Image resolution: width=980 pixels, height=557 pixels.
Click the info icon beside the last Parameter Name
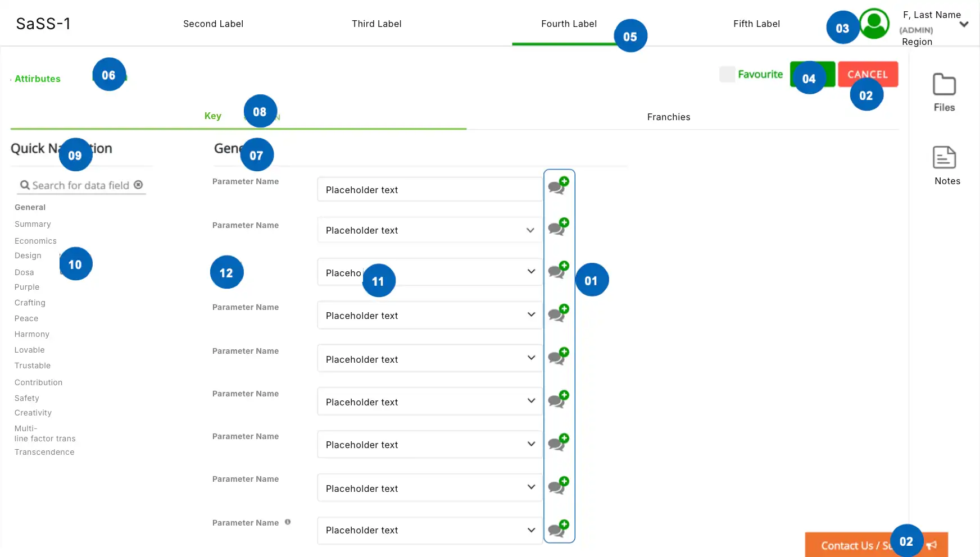288,522
